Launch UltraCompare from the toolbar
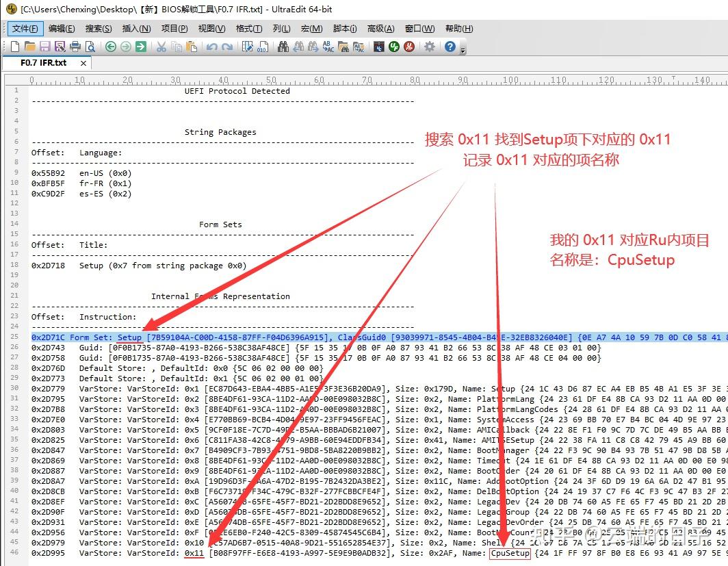This screenshot has height=566, width=728. pos(379,47)
